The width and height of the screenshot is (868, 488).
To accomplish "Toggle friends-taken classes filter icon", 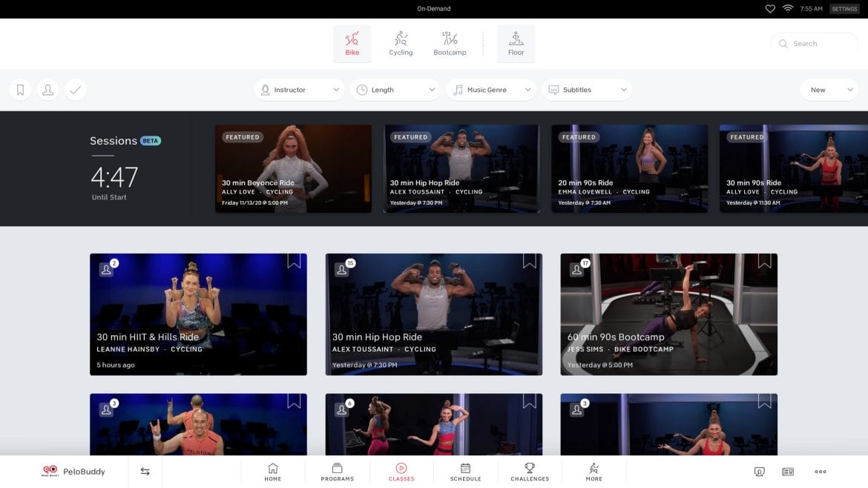I will point(48,90).
